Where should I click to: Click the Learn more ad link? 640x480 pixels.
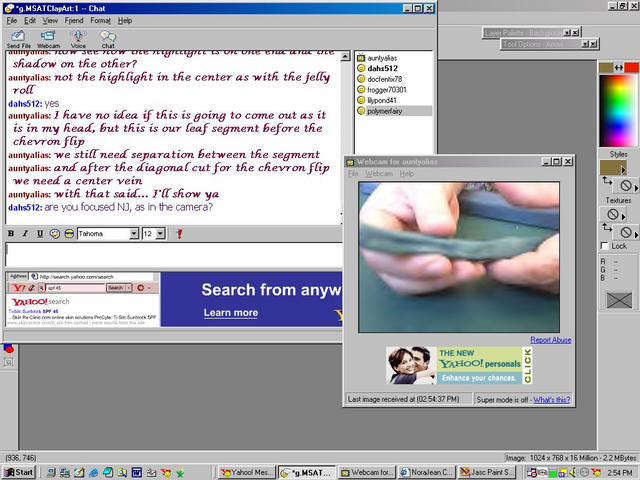pyautogui.click(x=231, y=313)
